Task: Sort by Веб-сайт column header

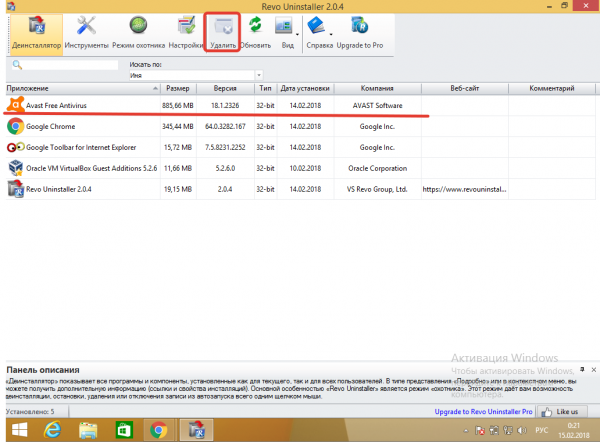Action: tap(465, 88)
